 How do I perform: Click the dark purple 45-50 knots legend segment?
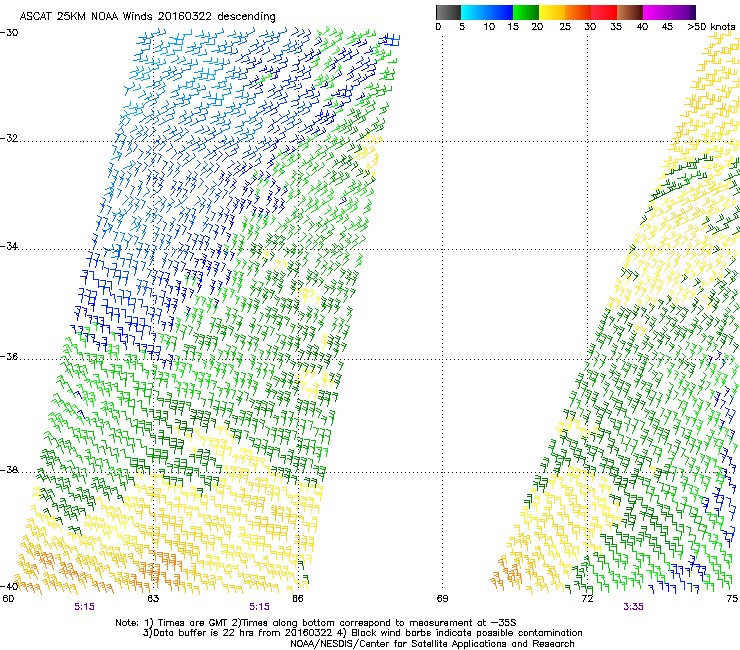682,12
